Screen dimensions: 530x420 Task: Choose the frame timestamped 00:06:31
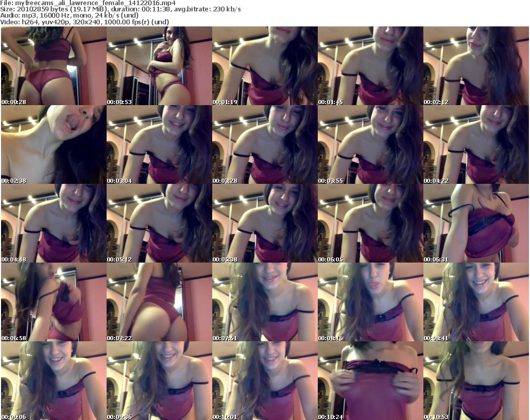[476, 224]
